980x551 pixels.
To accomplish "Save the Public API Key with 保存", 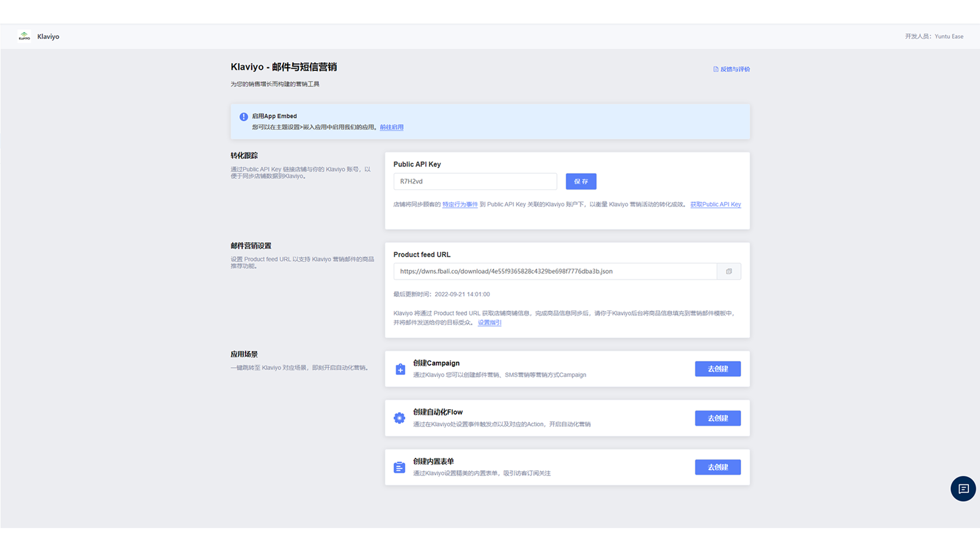I will (581, 182).
